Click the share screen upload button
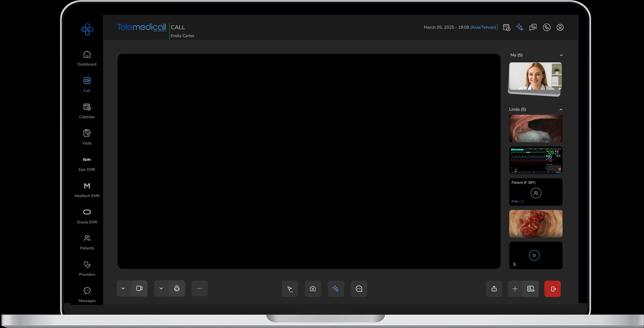 [x=494, y=289]
